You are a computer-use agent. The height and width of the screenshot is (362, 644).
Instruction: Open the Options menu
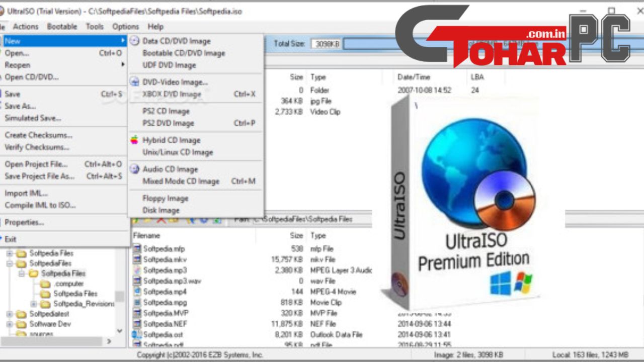pos(126,27)
